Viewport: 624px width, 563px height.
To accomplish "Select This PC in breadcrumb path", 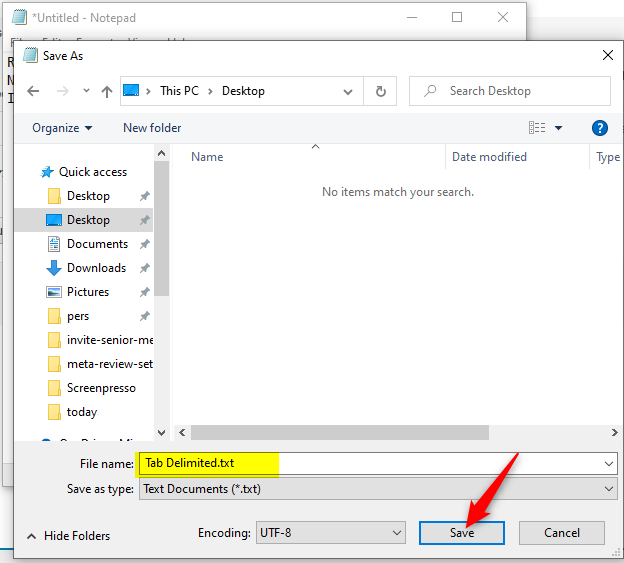I will [179, 91].
